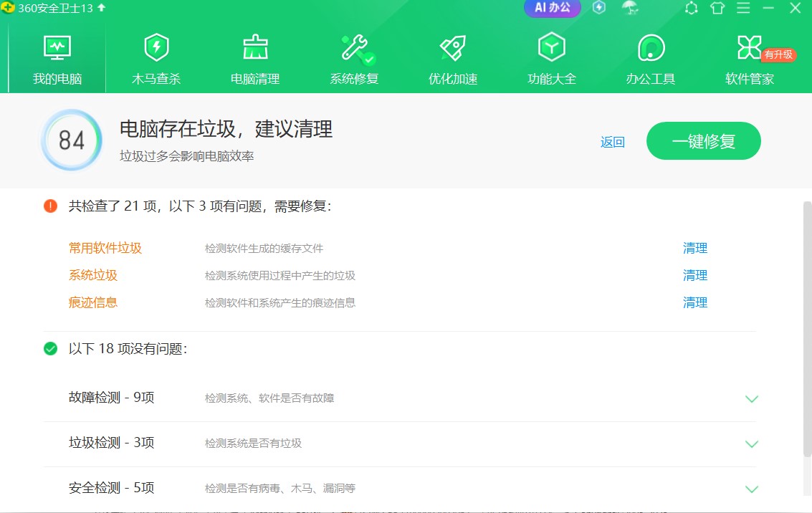
Task: Click the 安全检测 - 5项 row label
Action: pos(111,488)
